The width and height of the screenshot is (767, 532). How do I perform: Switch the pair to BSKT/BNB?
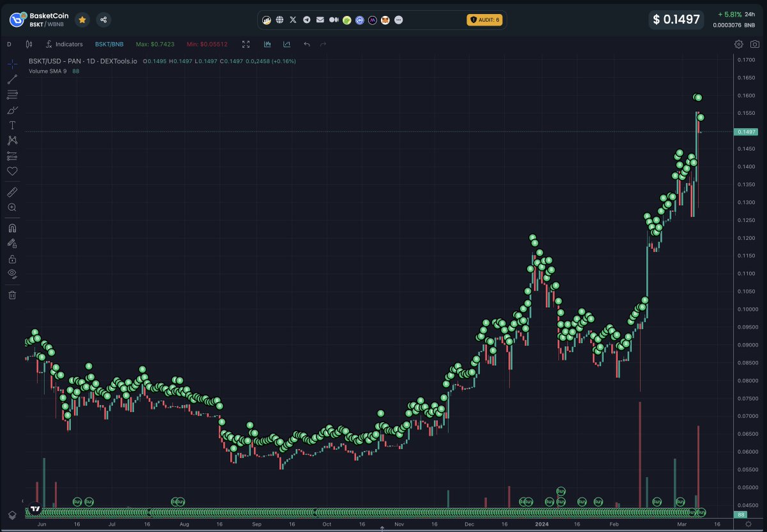point(109,44)
